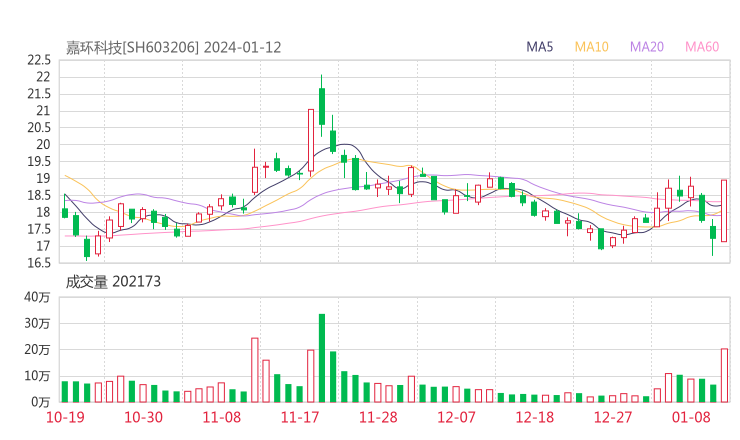
Task: Select the last red volume bar near 20万
Action: point(724,376)
